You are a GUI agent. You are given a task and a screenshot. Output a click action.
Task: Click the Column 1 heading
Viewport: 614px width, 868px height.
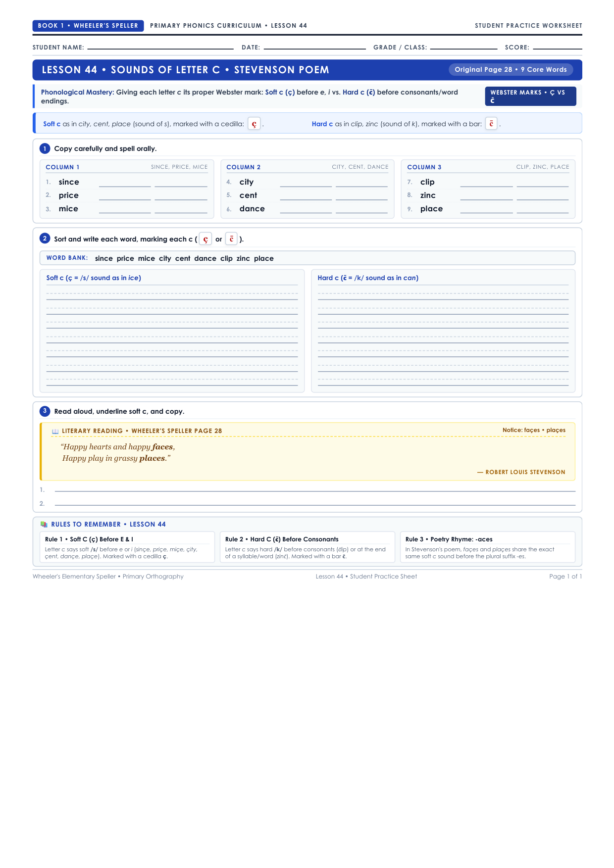(x=62, y=167)
